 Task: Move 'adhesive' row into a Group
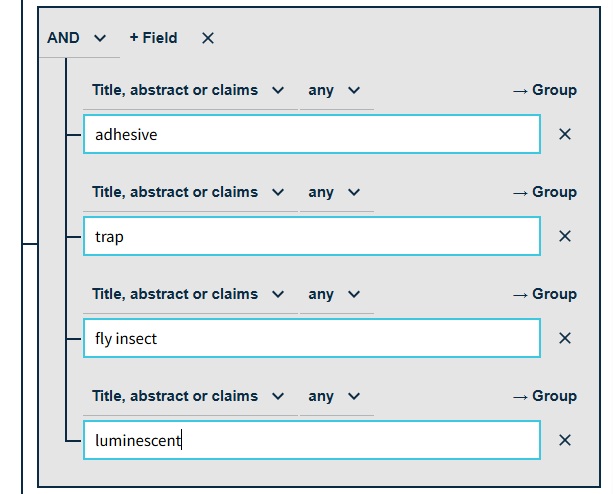coord(544,90)
